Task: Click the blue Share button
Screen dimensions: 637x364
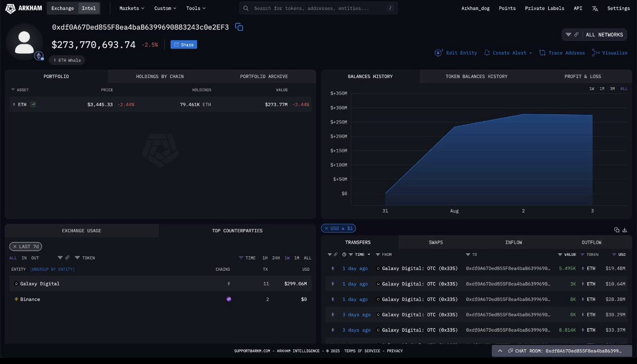Action: point(184,45)
